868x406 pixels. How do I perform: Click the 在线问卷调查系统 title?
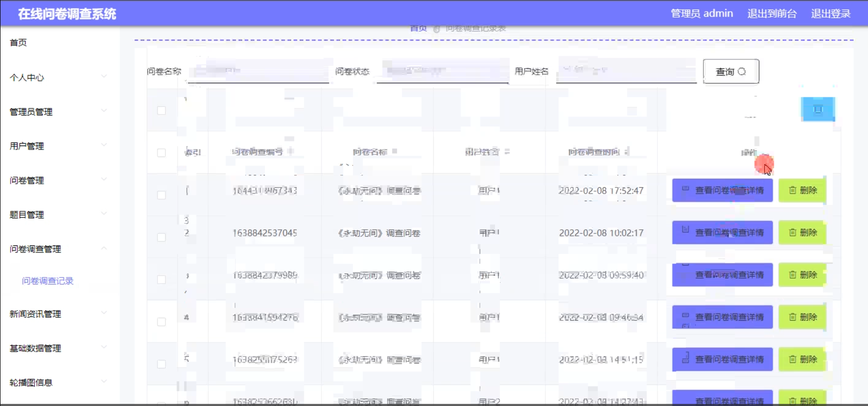point(67,14)
